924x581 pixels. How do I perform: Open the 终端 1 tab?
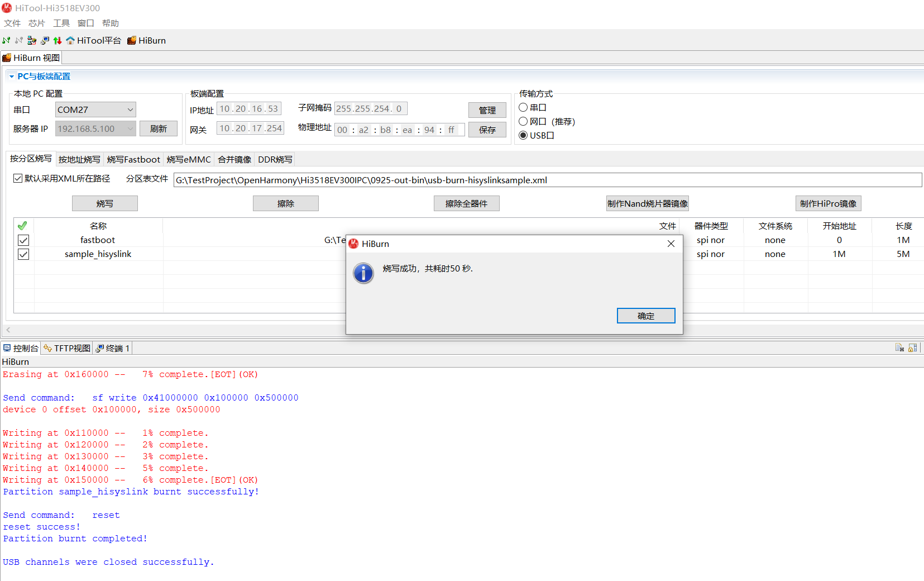113,348
